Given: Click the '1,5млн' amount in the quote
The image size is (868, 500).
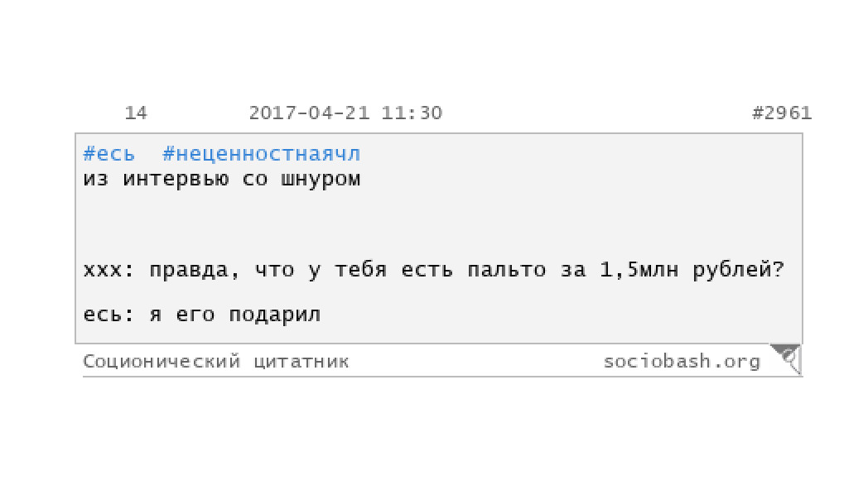Looking at the screenshot, I should [639, 270].
